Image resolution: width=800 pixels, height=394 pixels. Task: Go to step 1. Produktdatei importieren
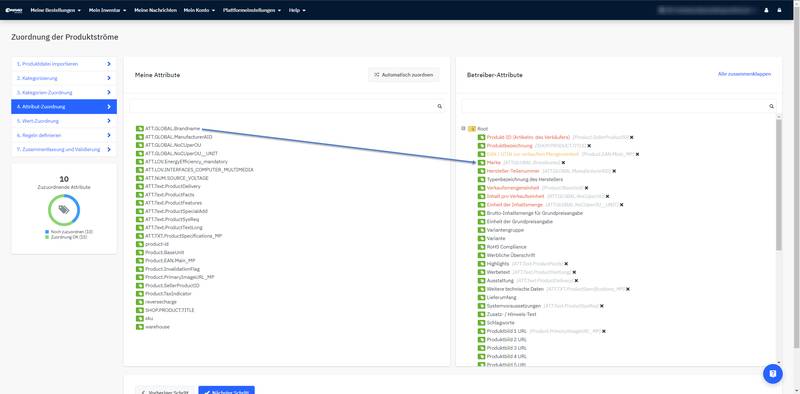pos(64,64)
